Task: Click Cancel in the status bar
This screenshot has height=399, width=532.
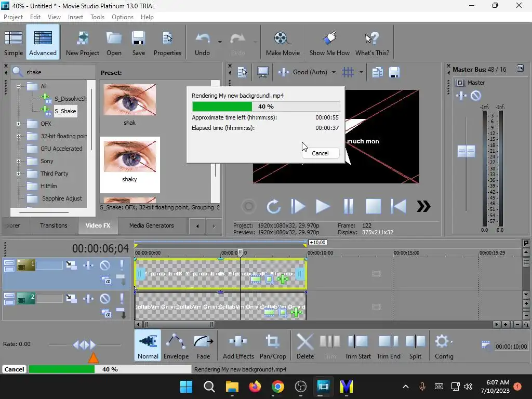Action: 14,369
